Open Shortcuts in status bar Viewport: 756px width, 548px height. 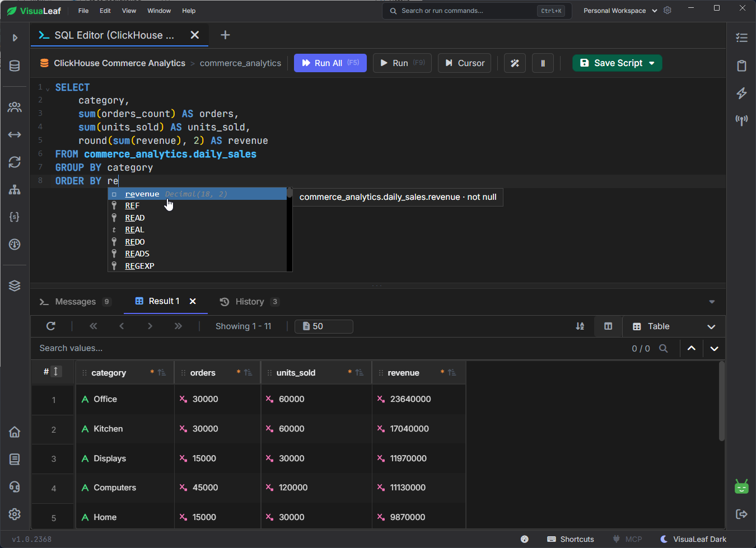click(571, 539)
